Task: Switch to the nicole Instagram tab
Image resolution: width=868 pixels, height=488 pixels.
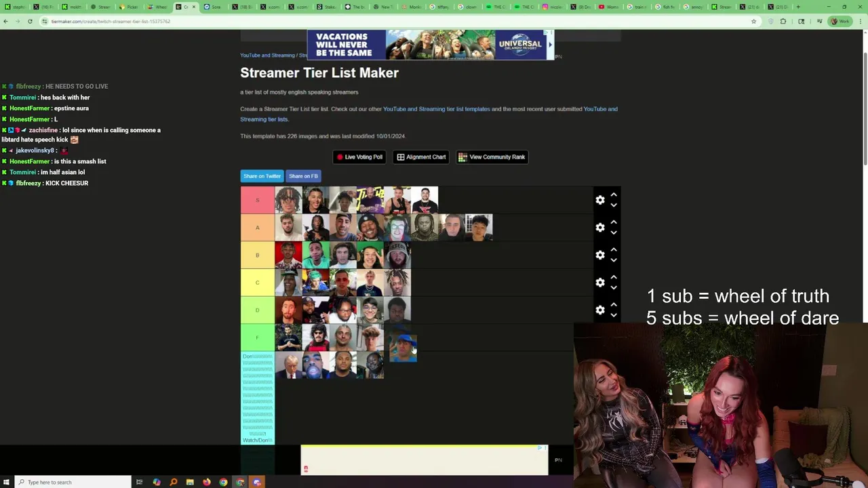Action: (553, 7)
